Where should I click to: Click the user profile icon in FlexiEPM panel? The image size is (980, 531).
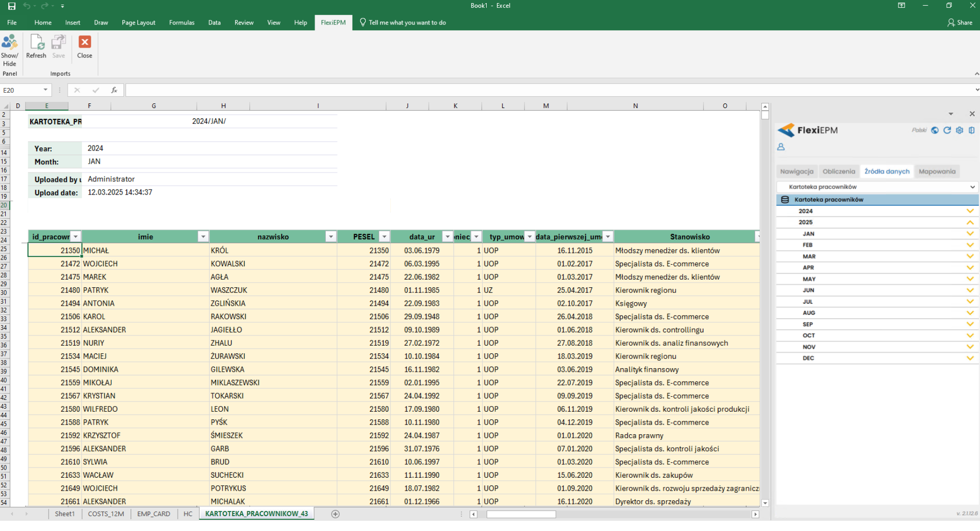click(x=781, y=147)
